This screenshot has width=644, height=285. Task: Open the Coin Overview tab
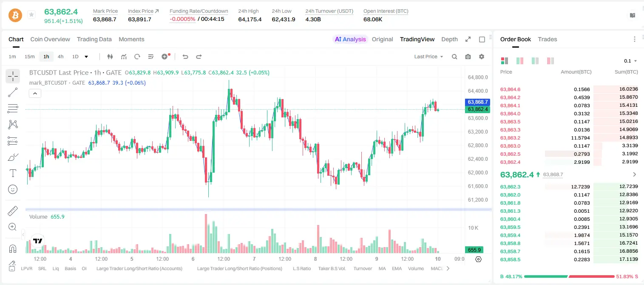[50, 39]
